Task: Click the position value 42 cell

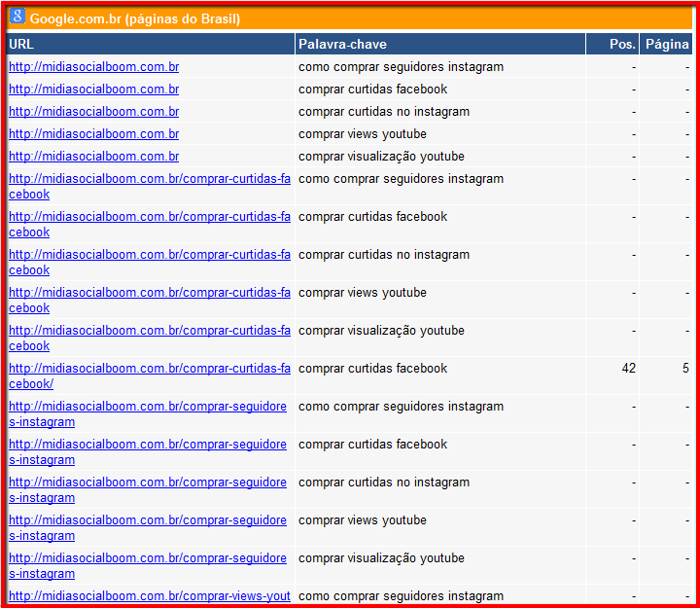Action: point(627,369)
